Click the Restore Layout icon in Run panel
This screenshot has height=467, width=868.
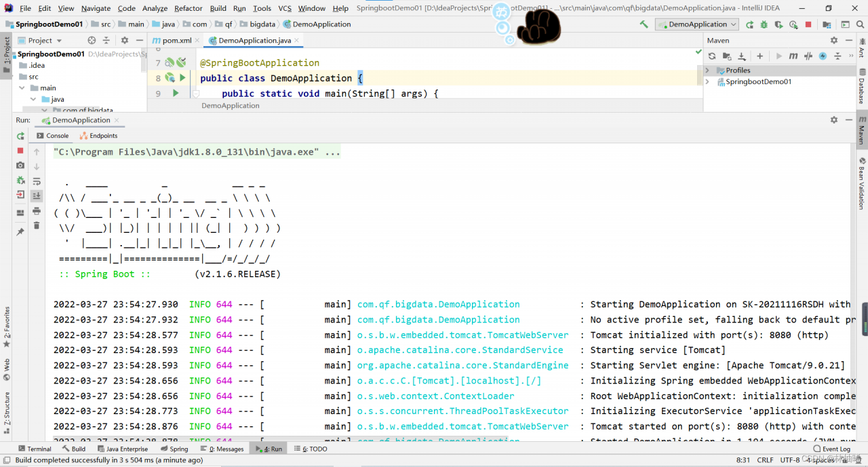tap(20, 212)
